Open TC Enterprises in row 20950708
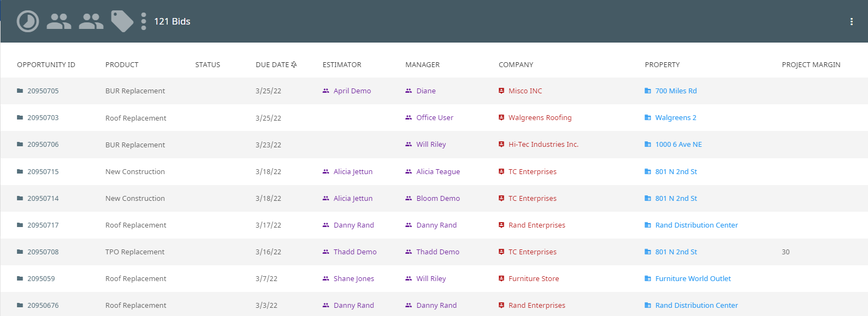Viewport: 868px width, 316px height. (533, 252)
